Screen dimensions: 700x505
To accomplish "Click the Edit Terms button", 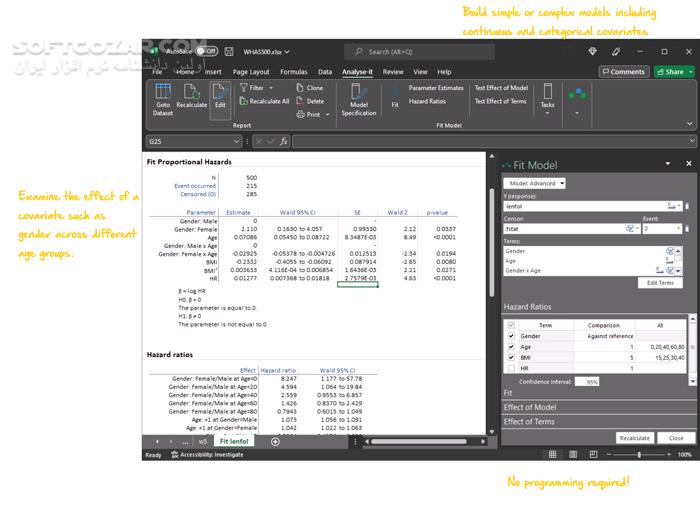I will 660,283.
